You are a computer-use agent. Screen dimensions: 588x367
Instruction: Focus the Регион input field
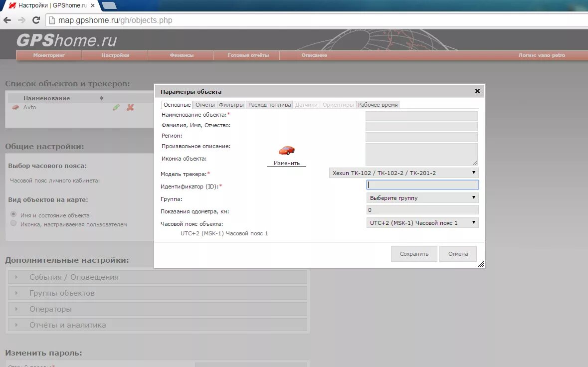coord(421,137)
